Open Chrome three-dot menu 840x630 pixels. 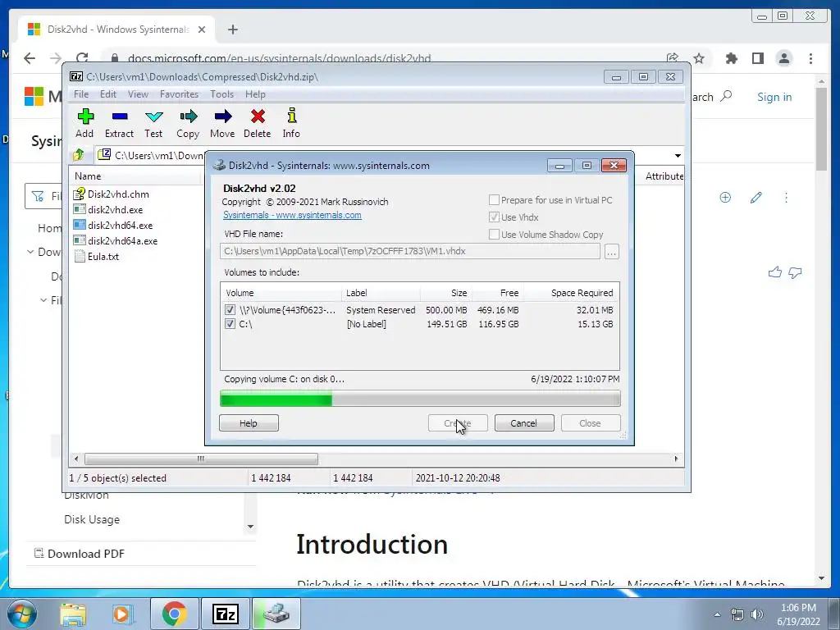coord(810,58)
